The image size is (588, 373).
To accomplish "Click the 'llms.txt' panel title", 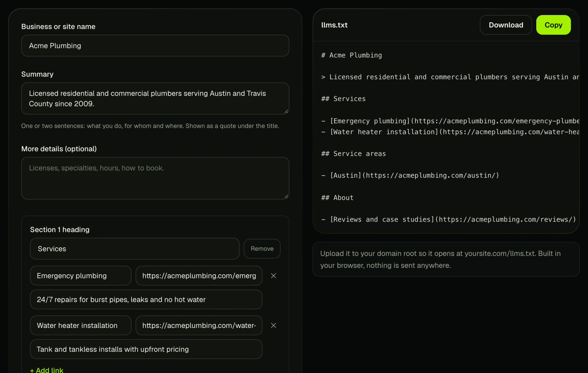I will click(x=334, y=25).
